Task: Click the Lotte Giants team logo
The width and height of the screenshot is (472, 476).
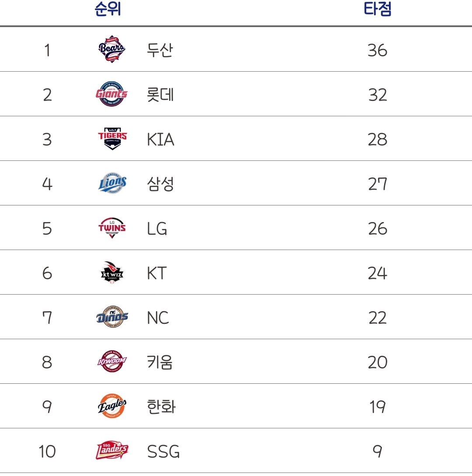Action: [x=112, y=94]
